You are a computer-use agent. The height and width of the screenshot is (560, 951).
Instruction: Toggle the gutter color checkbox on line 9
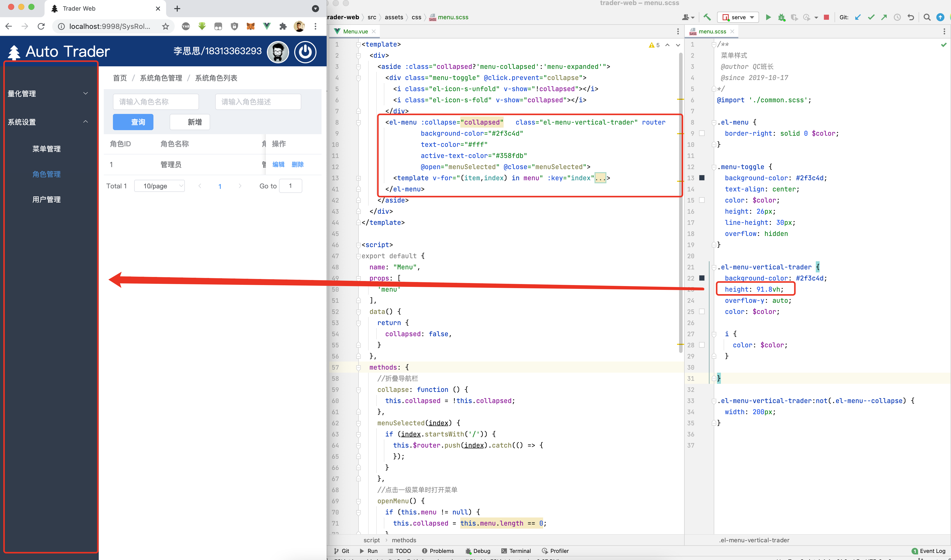[x=702, y=133]
